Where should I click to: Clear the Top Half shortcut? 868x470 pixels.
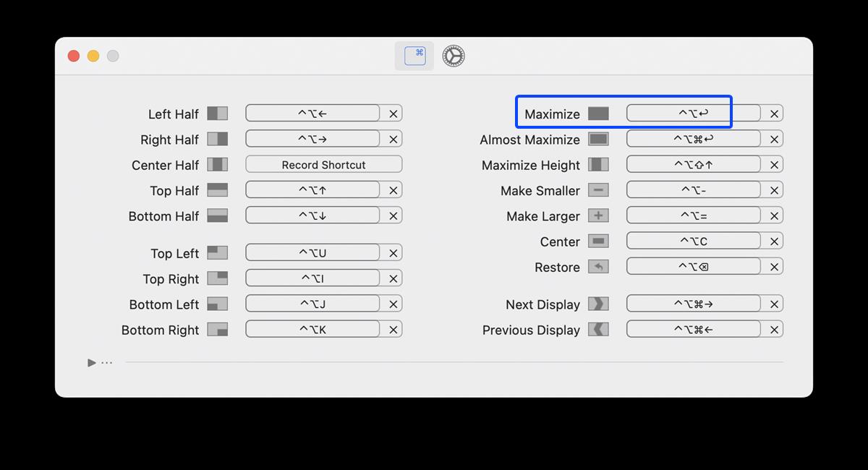point(393,190)
